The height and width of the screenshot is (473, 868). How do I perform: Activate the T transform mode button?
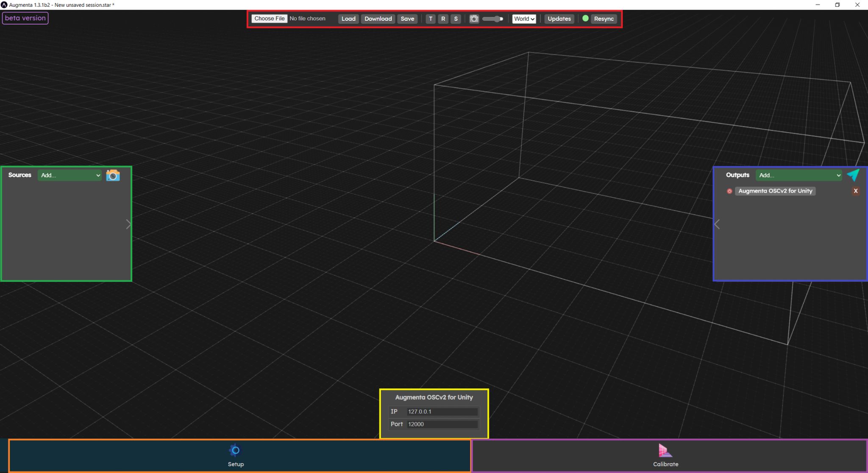pyautogui.click(x=431, y=19)
